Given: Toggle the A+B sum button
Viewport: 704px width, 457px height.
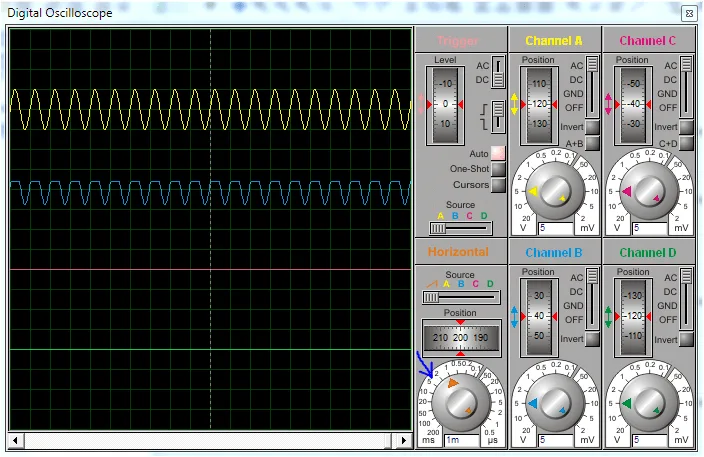Looking at the screenshot, I should click(592, 143).
